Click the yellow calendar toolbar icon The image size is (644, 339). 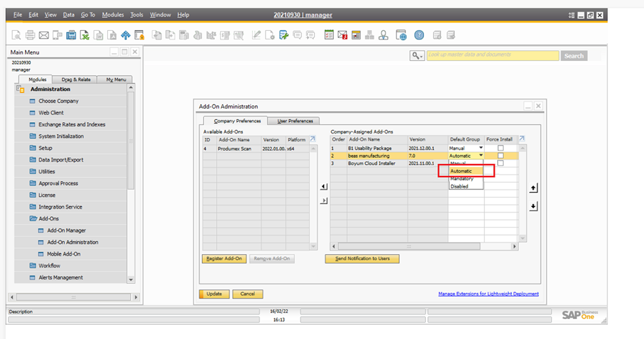[356, 35]
